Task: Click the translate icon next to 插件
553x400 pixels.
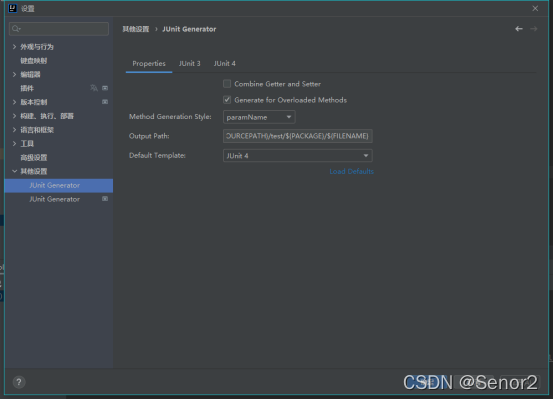Action: 94,88
